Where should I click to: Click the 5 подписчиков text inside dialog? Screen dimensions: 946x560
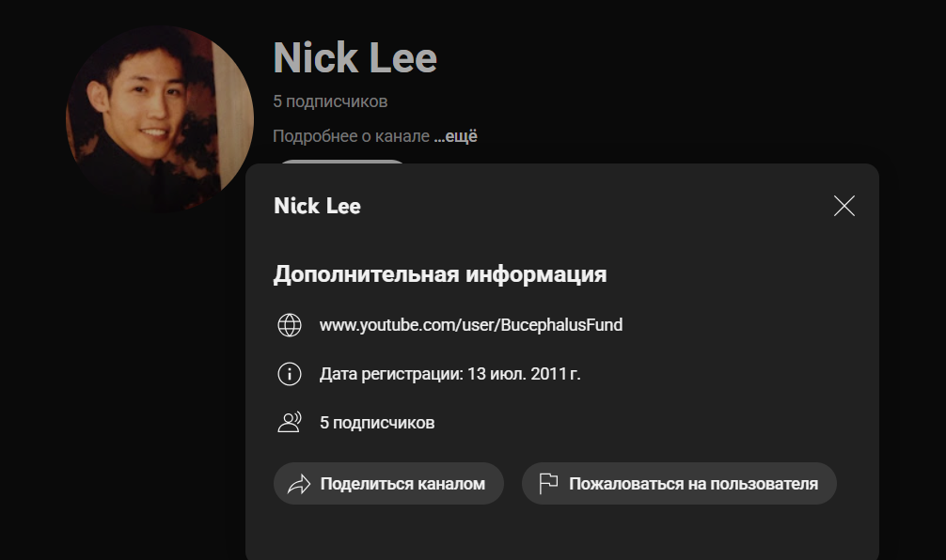pyautogui.click(x=377, y=423)
